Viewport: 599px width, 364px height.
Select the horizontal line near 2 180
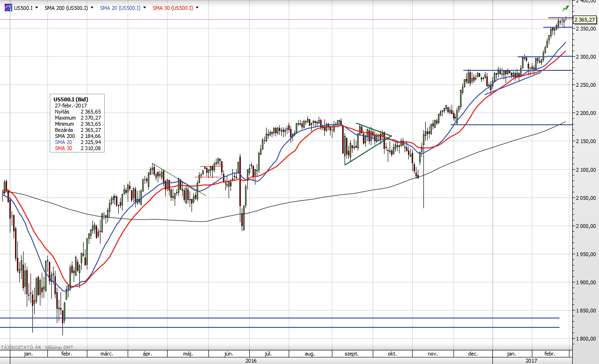[x=512, y=125]
